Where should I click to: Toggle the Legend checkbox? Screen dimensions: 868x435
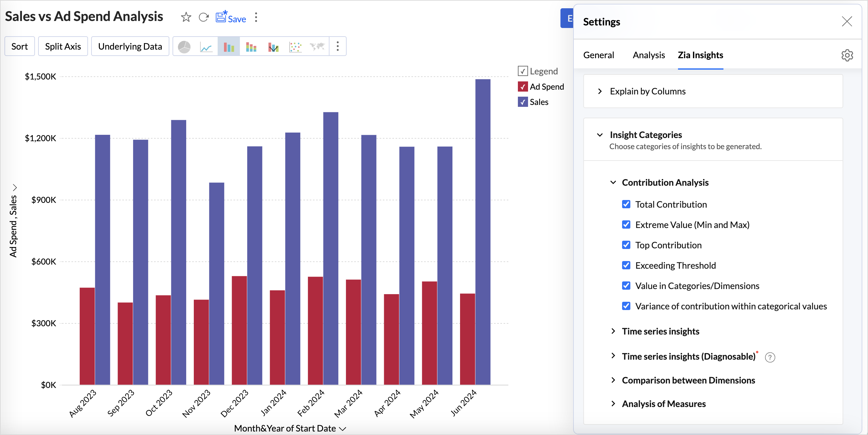point(523,71)
